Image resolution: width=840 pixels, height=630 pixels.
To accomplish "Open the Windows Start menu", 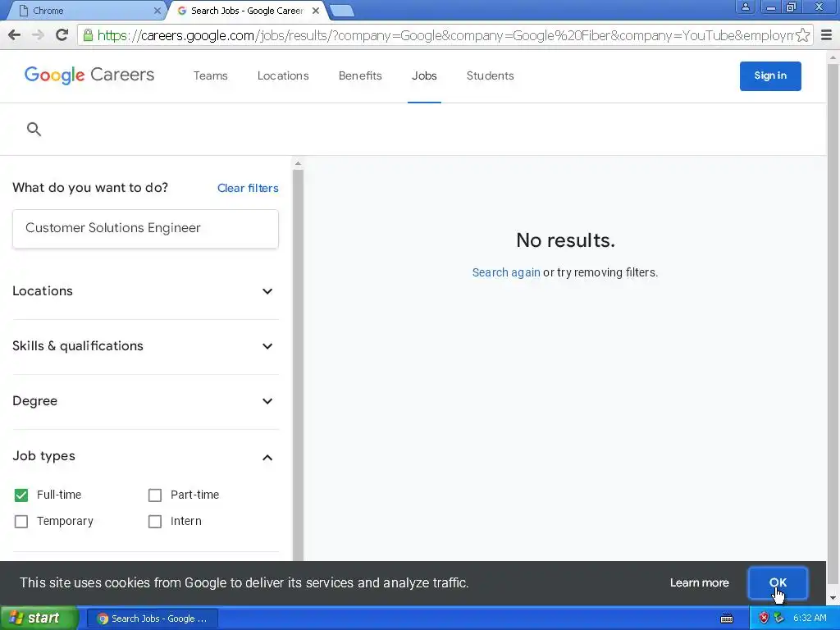I will coord(39,619).
